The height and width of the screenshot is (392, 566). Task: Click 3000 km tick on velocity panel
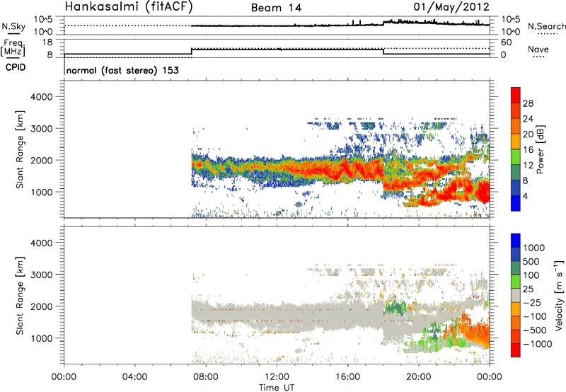[x=41, y=275]
